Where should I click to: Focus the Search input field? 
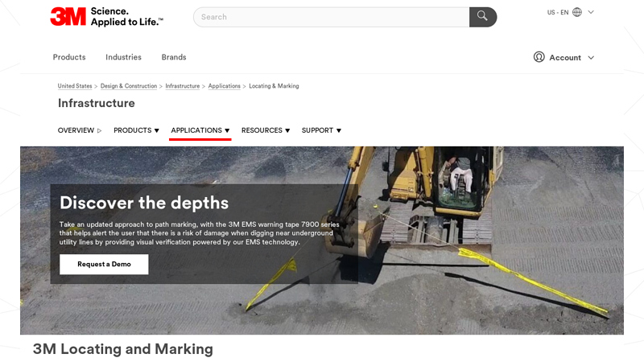pos(332,17)
